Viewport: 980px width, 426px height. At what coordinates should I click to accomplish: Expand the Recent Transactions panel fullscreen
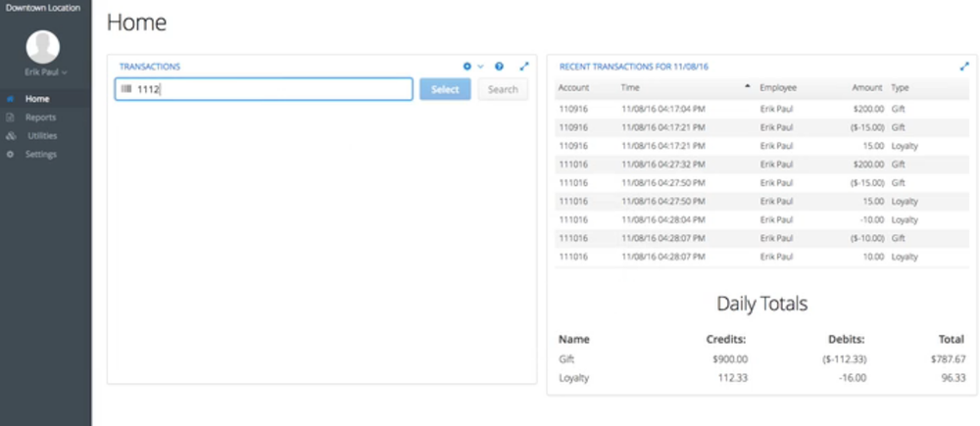[x=964, y=67]
